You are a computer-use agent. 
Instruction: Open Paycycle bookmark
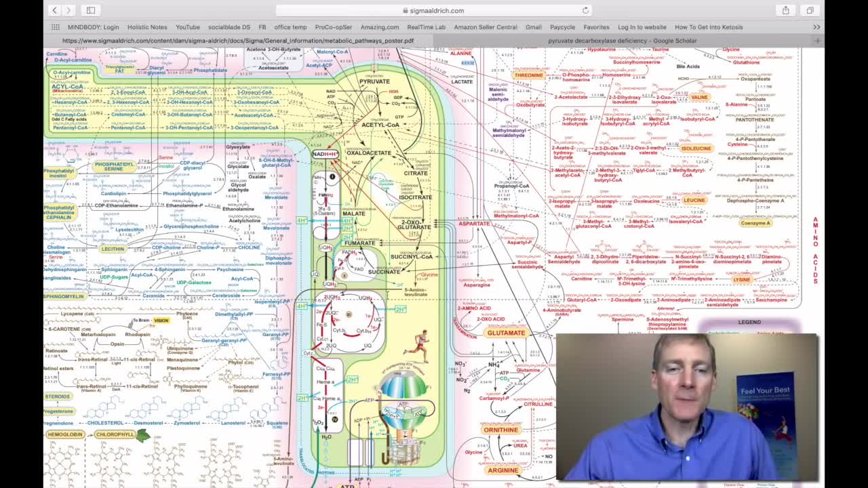(x=563, y=27)
